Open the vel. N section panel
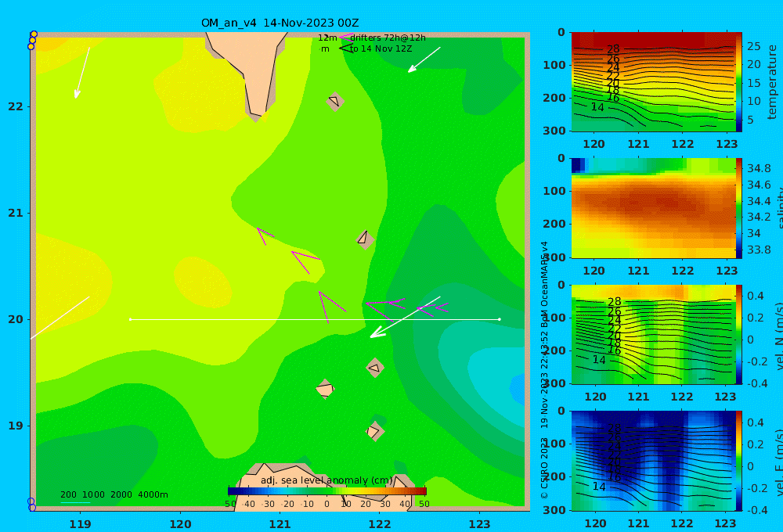Image resolution: width=783 pixels, height=532 pixels. [653, 334]
